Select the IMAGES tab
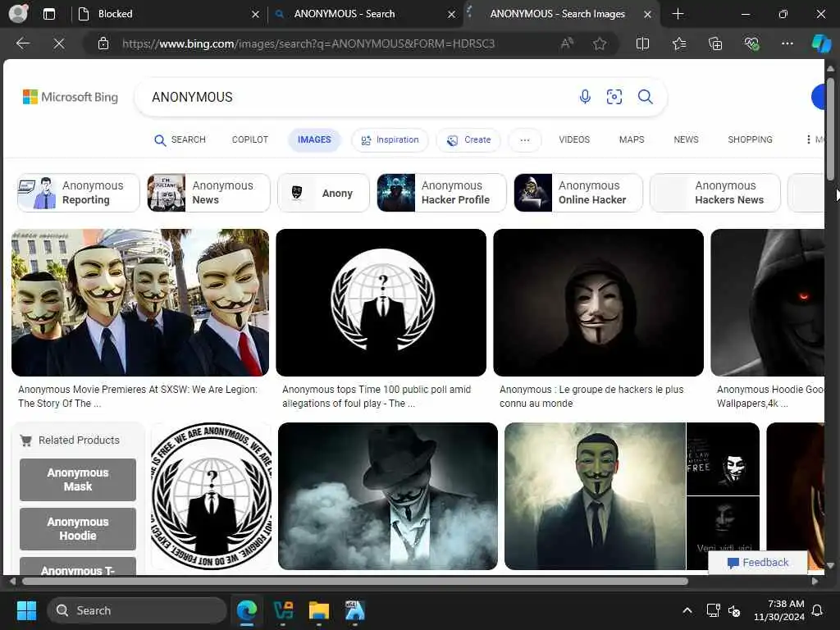The image size is (840, 630). pos(314,139)
